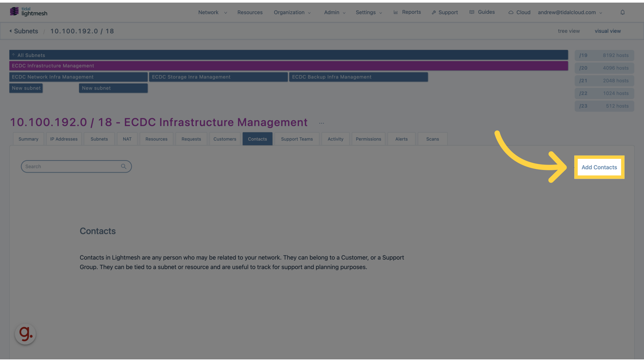Choose the /20 4096 hosts size
This screenshot has width=644, height=362.
pyautogui.click(x=604, y=68)
